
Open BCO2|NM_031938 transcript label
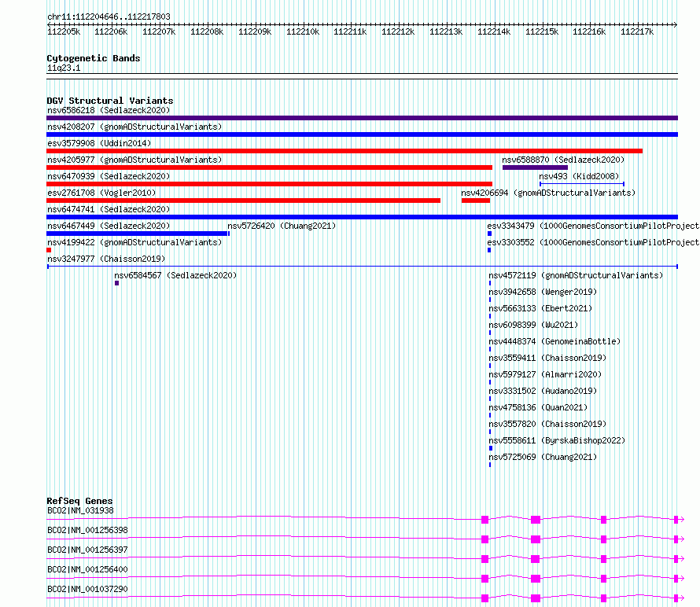click(x=80, y=510)
